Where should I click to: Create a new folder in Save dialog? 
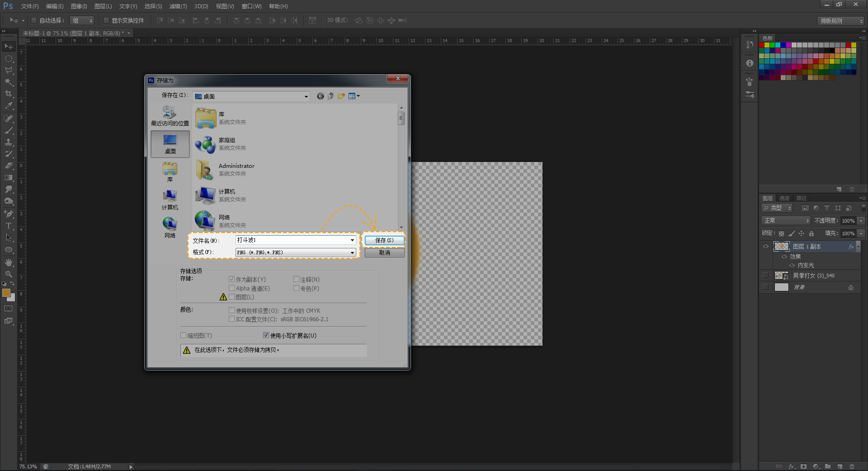[x=341, y=96]
